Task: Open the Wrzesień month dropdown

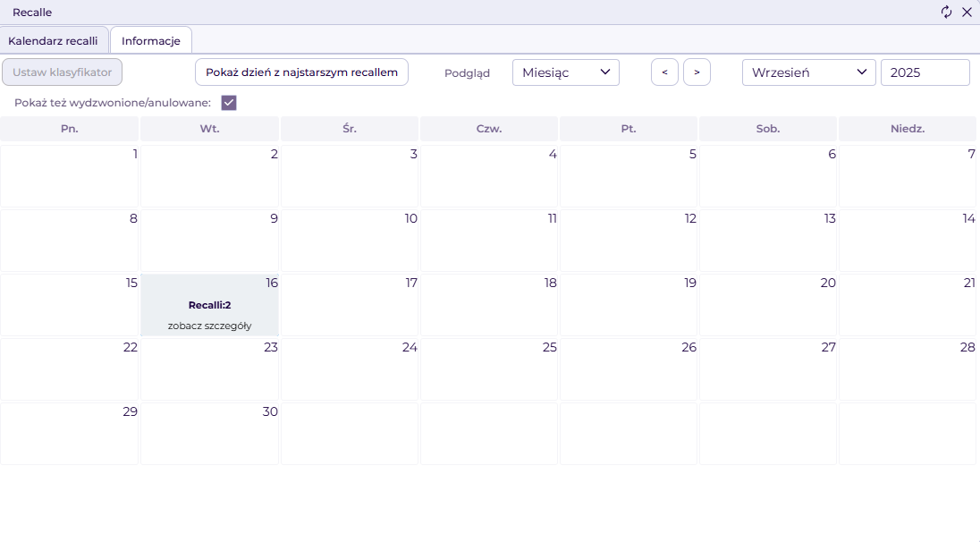Action: tap(808, 72)
